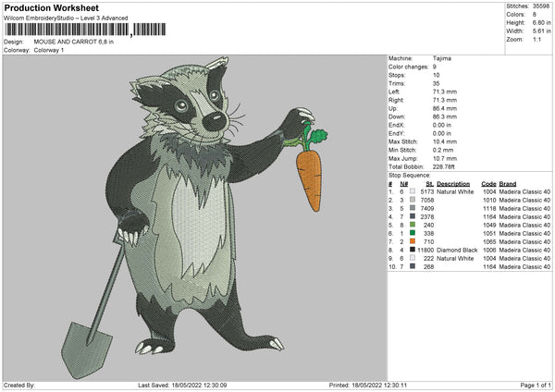Screen dimensions: 555x392
Task: Click the Stops value 10
Action: pos(436,75)
